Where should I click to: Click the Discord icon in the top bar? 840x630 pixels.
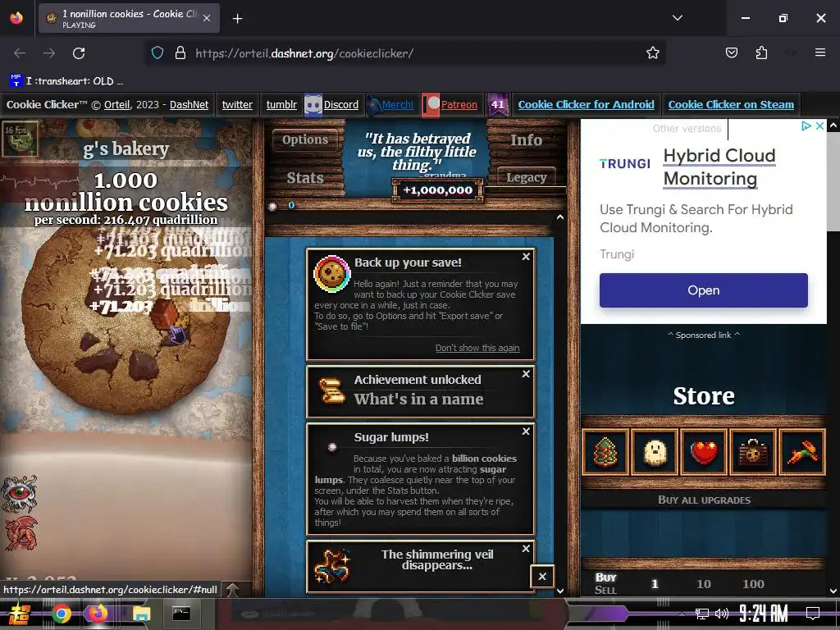coord(313,104)
